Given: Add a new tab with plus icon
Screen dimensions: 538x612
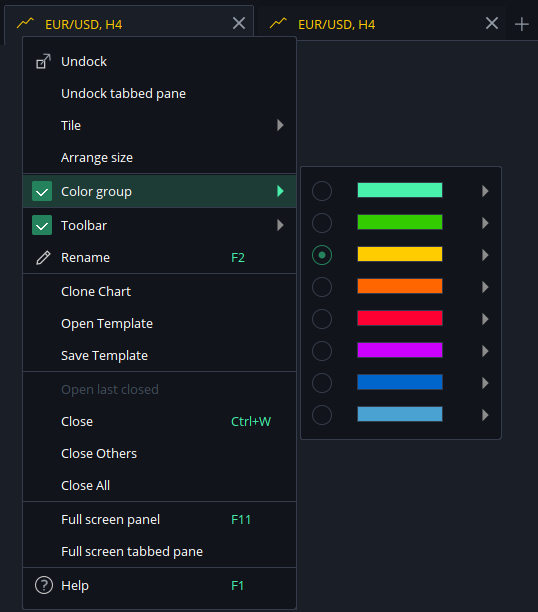Looking at the screenshot, I should (522, 24).
